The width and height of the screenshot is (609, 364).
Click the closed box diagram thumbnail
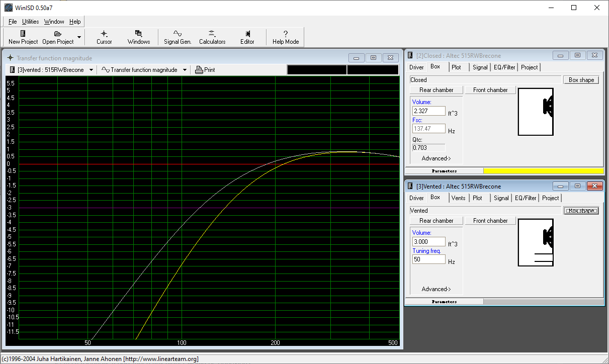click(x=536, y=112)
